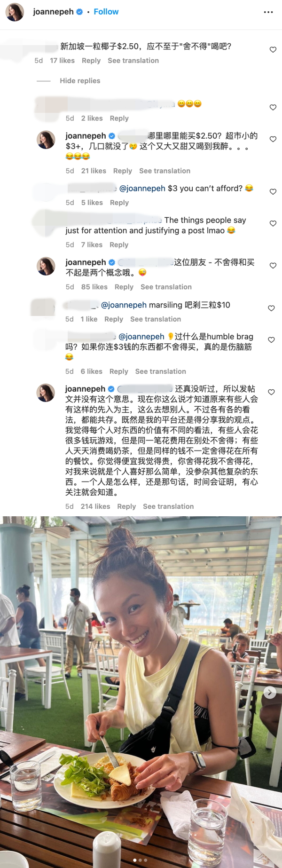This screenshot has width=282, height=868.
Task: See translation of the top comment
Action: [x=133, y=61]
